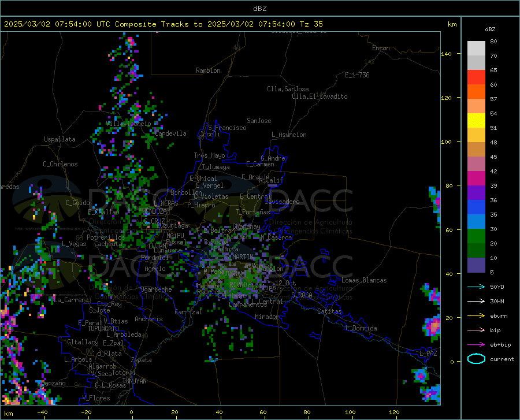
Task: Click the Villavicencio map label
Action: coord(129,124)
